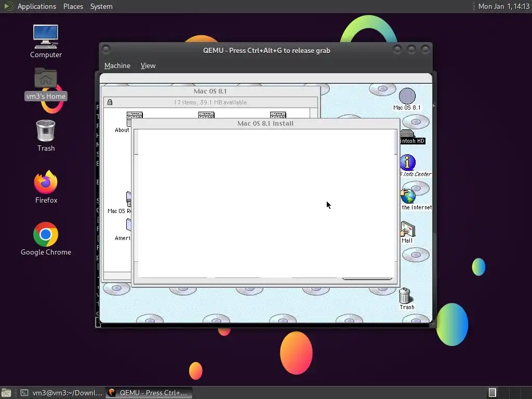532x399 pixels.
Task: Open the View menu in QEMU
Action: [148, 65]
